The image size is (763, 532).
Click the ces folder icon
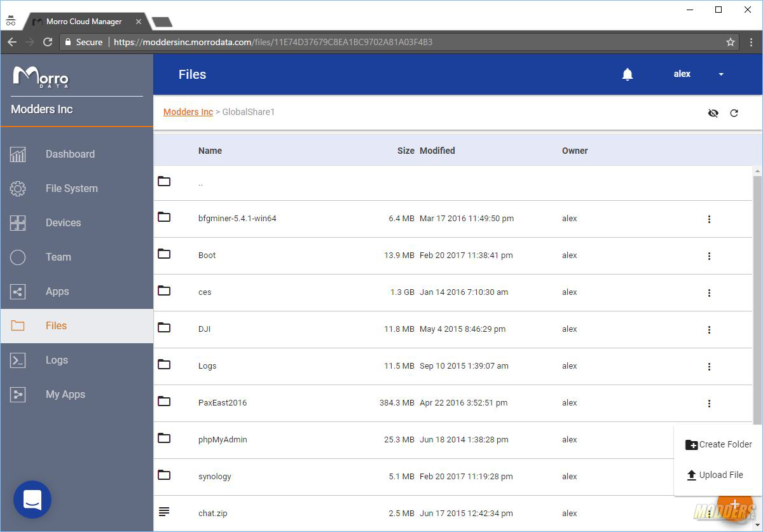[164, 291]
